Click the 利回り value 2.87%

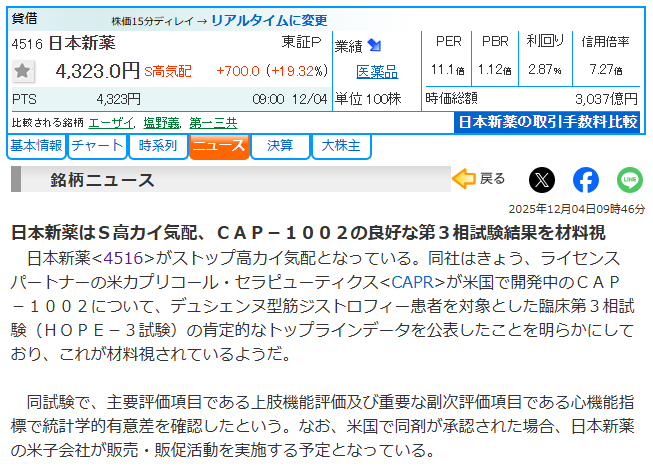tap(545, 69)
